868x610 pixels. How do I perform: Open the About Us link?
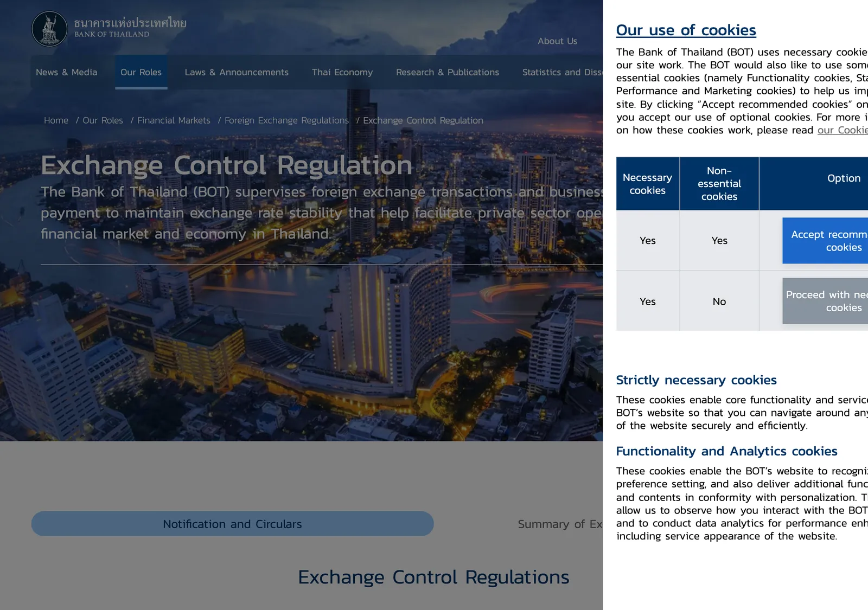(x=557, y=41)
